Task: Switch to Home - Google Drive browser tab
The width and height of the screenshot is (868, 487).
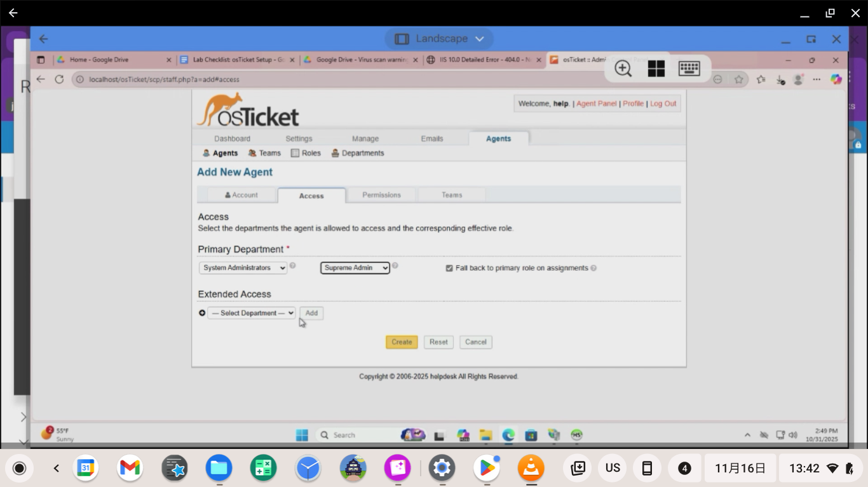Action: click(x=114, y=60)
